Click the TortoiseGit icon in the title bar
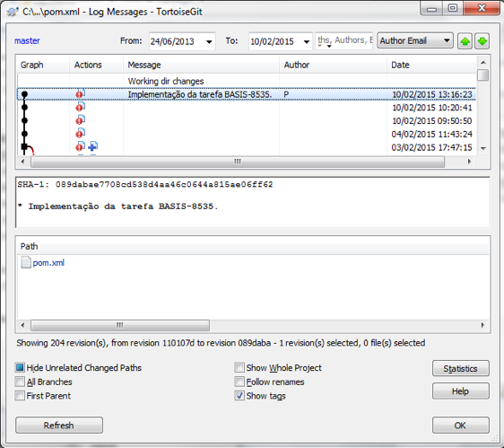The width and height of the screenshot is (504, 448). (13, 12)
